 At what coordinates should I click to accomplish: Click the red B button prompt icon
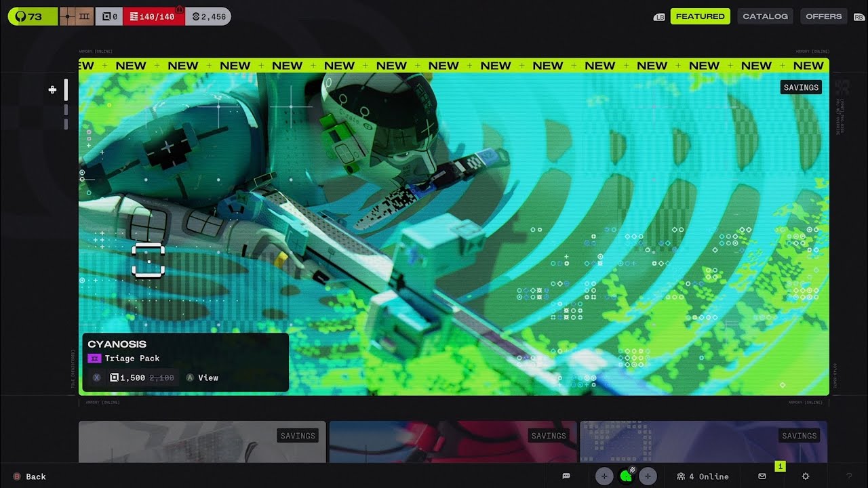click(x=17, y=476)
